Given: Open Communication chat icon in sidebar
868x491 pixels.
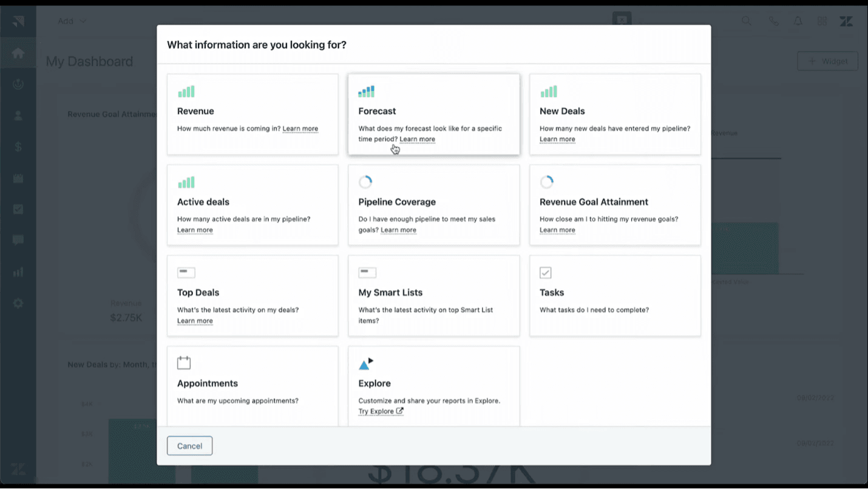Looking at the screenshot, I should click(x=18, y=240).
